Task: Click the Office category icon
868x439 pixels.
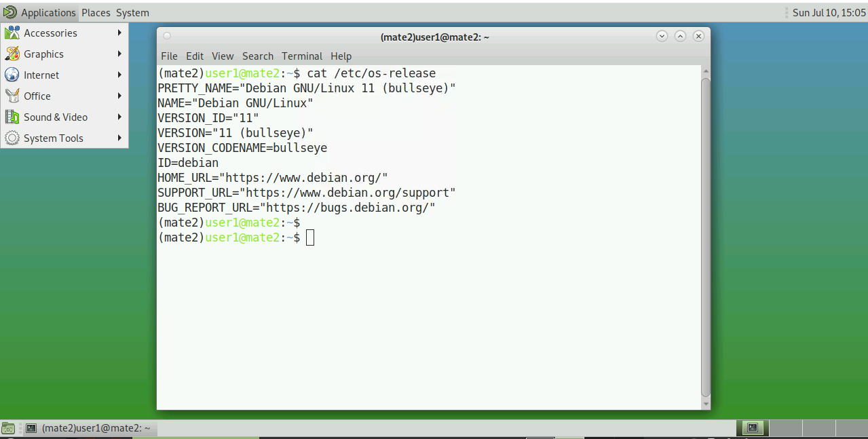Action: click(x=12, y=96)
